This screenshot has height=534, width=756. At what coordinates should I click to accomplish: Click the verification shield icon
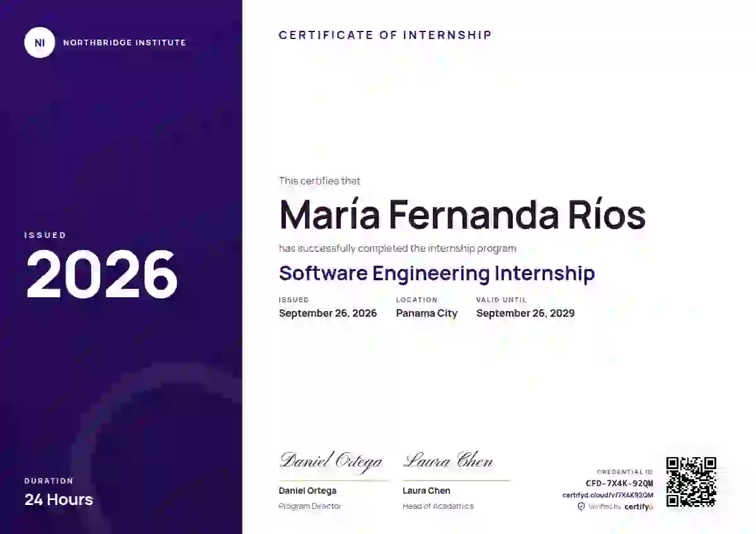tap(581, 506)
